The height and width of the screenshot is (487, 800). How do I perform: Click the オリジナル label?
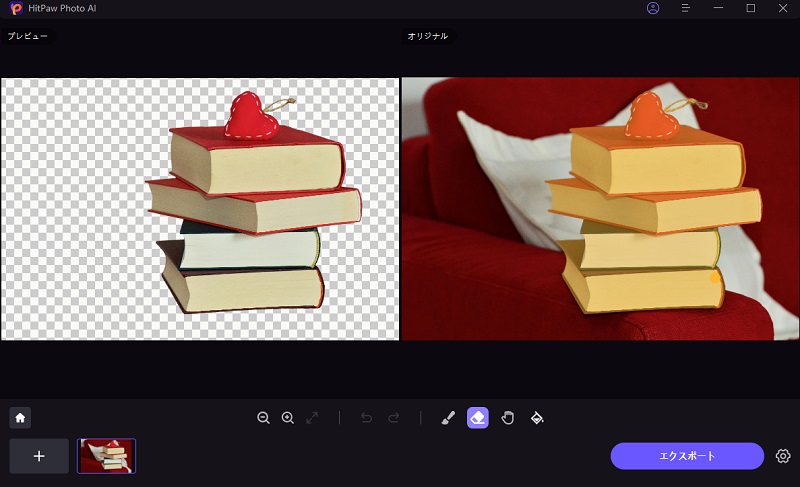[x=428, y=36]
